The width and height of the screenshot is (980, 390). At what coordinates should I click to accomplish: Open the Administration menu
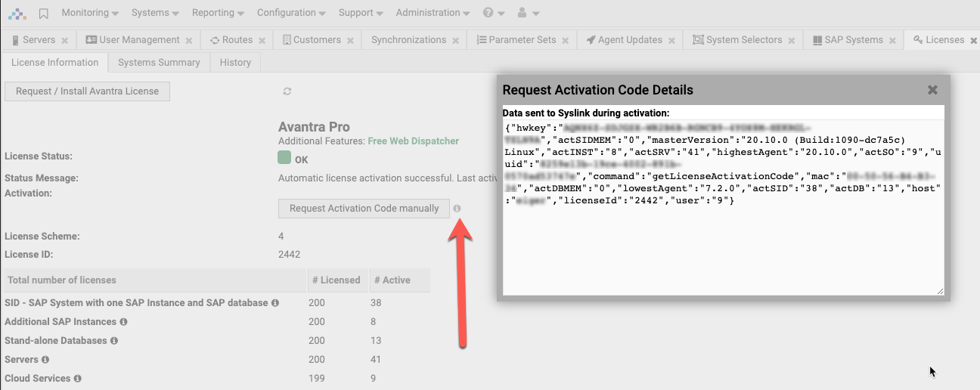tap(433, 13)
